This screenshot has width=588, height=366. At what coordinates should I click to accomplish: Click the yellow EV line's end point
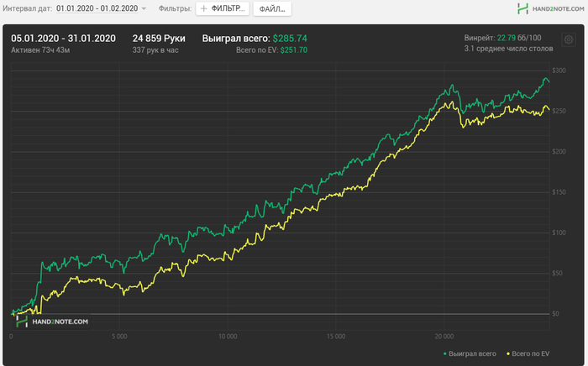tap(549, 110)
